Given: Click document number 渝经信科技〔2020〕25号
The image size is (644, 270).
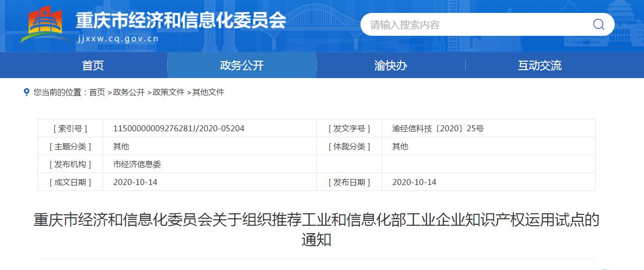Looking at the screenshot, I should click(x=437, y=128).
